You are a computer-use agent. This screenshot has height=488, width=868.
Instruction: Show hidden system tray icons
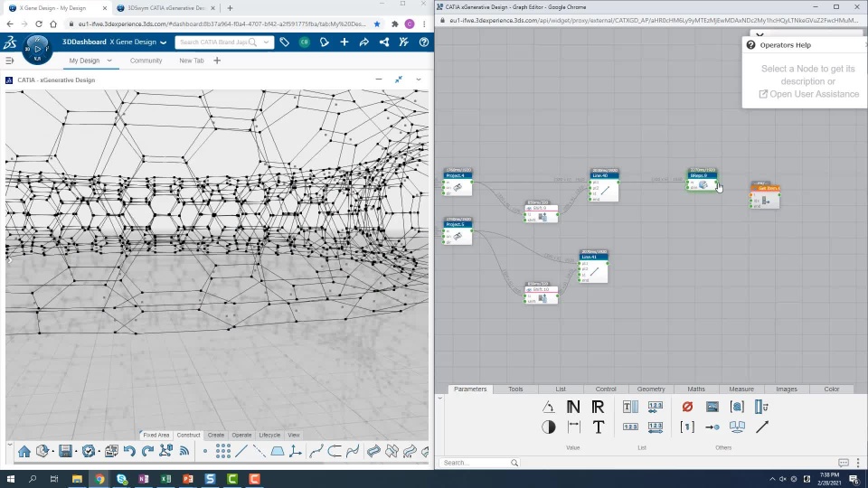coord(772,479)
